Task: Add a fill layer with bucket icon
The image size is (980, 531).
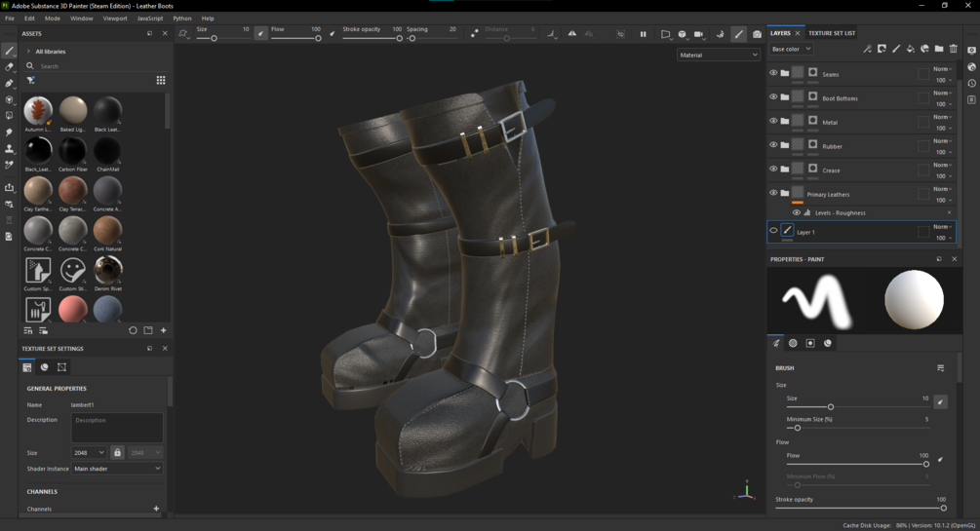Action: [x=911, y=49]
